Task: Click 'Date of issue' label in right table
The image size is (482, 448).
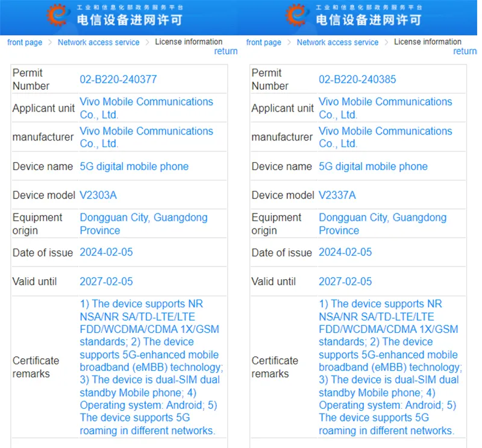Action: point(281,253)
